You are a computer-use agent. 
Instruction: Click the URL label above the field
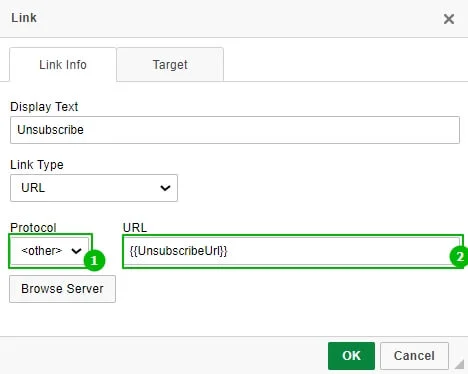coord(135,228)
